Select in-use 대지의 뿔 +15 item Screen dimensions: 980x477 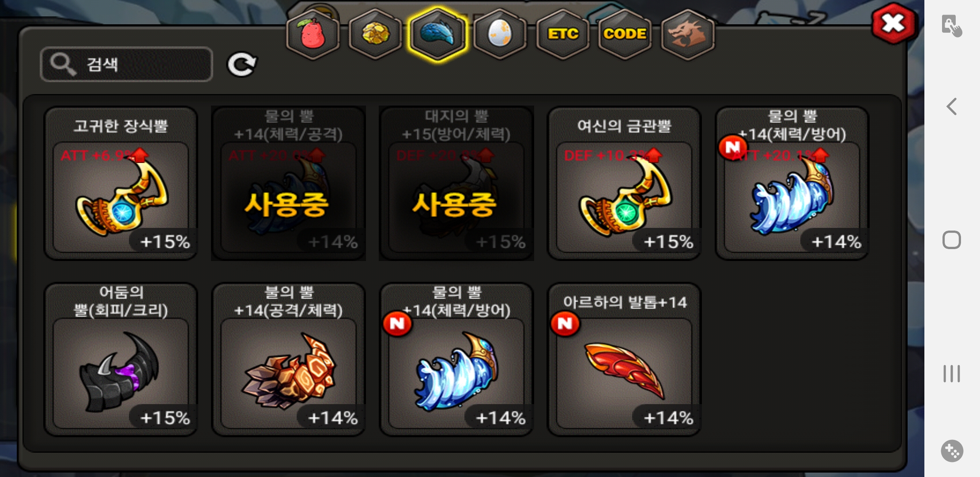click(456, 183)
